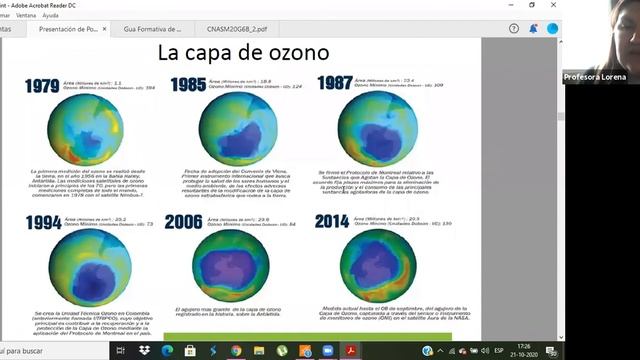Select the Profesora Lorena video tile
Viewport: 640px width, 360px height.
tap(601, 42)
